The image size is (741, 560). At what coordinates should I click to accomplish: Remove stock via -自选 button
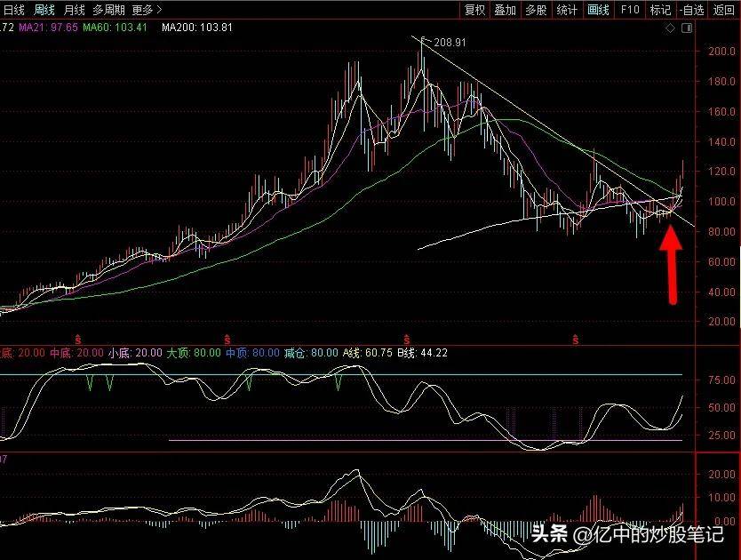coord(692,10)
